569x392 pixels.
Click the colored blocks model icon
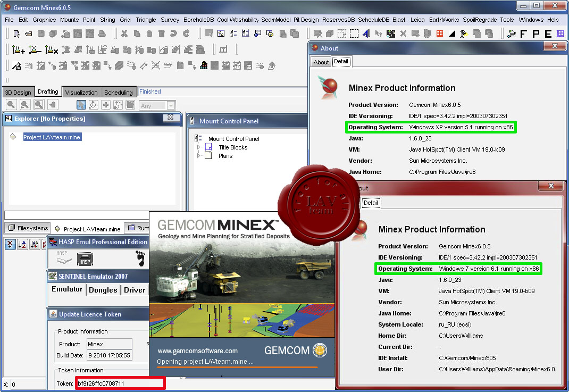204,65
